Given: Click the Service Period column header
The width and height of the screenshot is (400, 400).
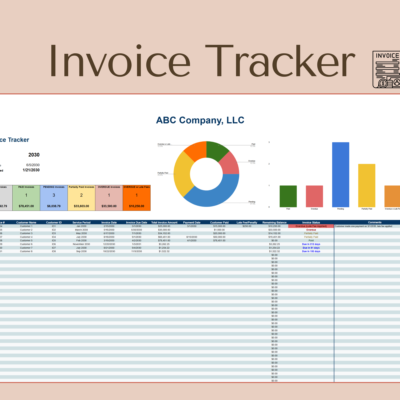Looking at the screenshot, I should (82, 222).
